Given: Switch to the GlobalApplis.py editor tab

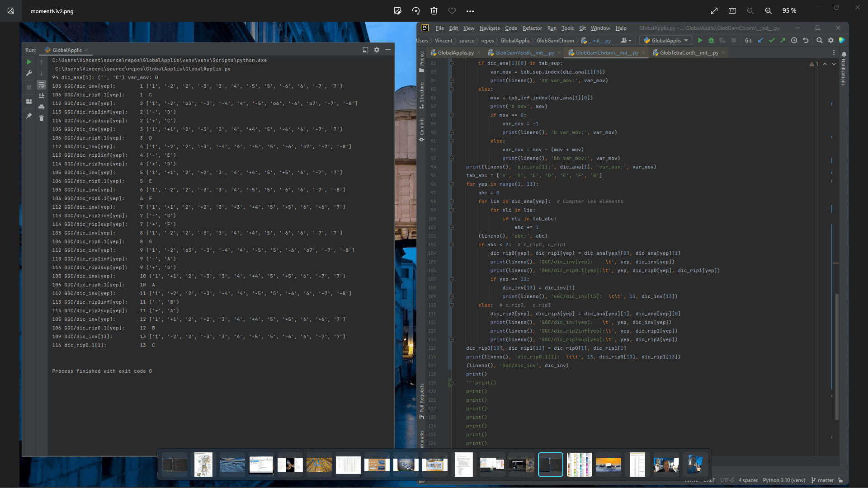Looking at the screenshot, I should coord(455,53).
